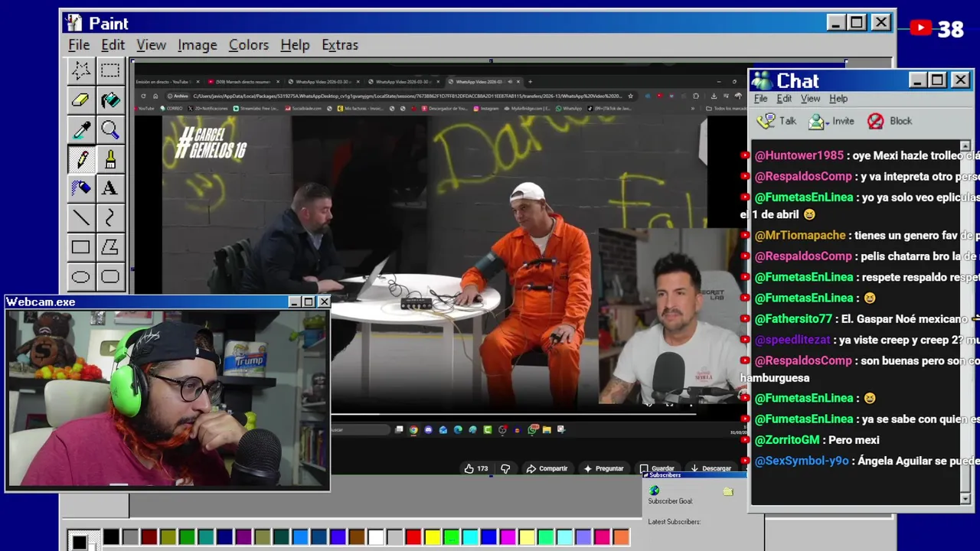Choose the Polygon shape tool
Viewport: 980px width, 551px height.
(x=110, y=247)
